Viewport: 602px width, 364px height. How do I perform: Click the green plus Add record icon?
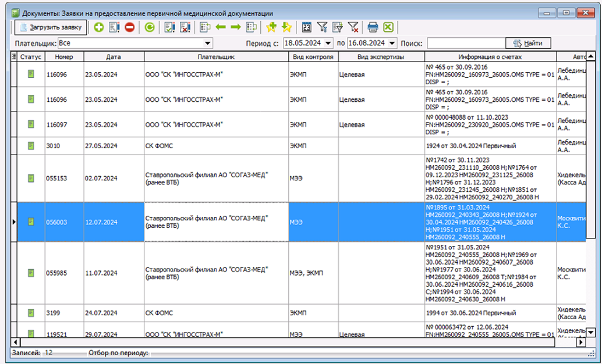coord(98,27)
